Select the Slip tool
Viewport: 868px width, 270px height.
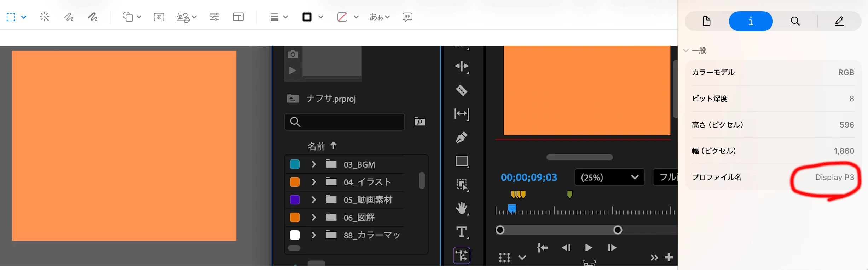(x=462, y=114)
